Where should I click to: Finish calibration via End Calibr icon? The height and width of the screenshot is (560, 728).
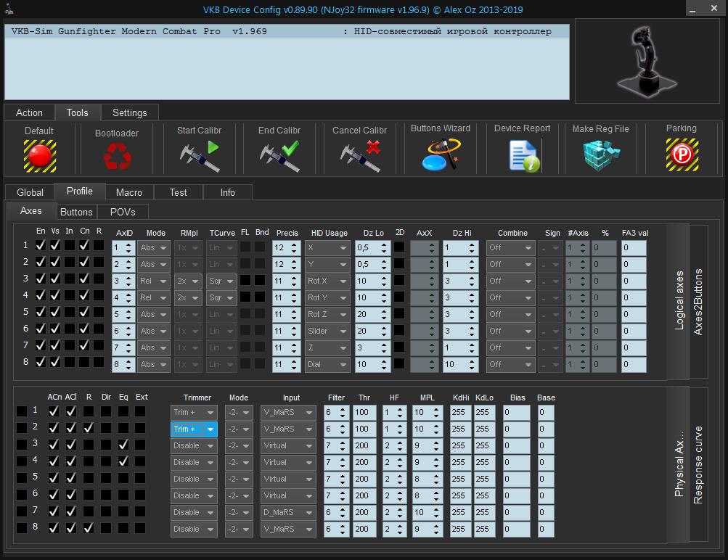279,157
